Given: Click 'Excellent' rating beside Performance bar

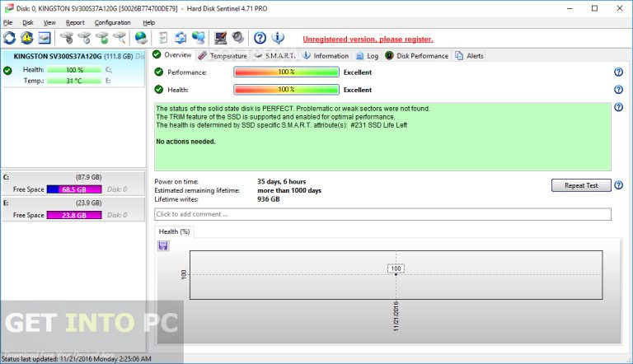Looking at the screenshot, I should [x=358, y=72].
